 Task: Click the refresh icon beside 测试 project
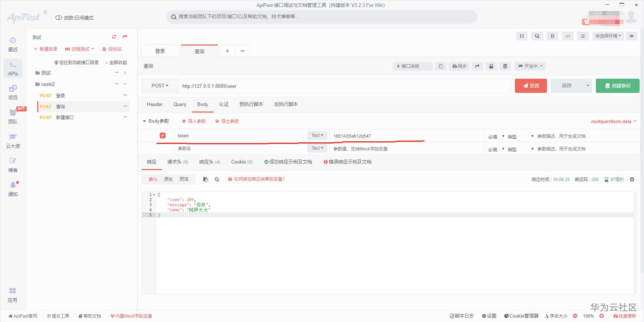click(114, 37)
